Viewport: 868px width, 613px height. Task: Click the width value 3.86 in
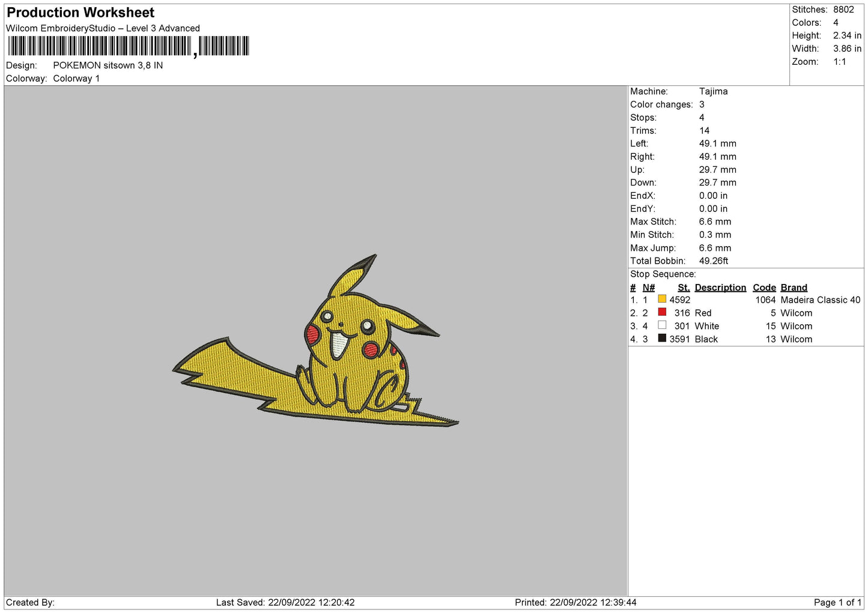(847, 49)
